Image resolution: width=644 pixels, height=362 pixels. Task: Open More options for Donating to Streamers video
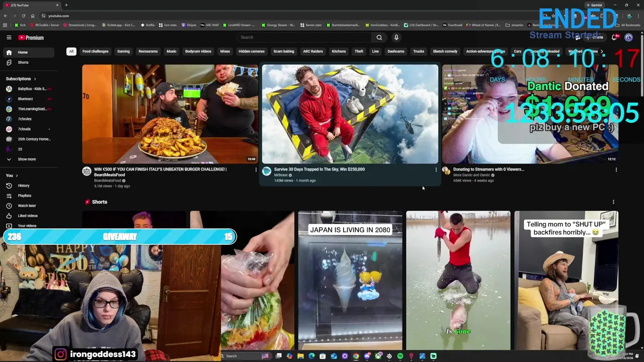click(616, 170)
